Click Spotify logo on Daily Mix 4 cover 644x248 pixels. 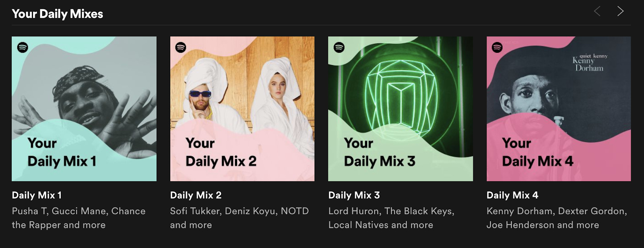(497, 47)
